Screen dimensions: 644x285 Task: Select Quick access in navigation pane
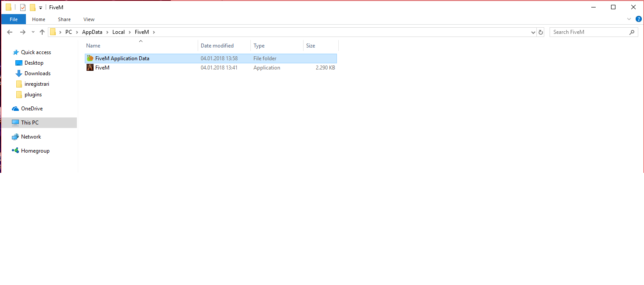point(36,52)
